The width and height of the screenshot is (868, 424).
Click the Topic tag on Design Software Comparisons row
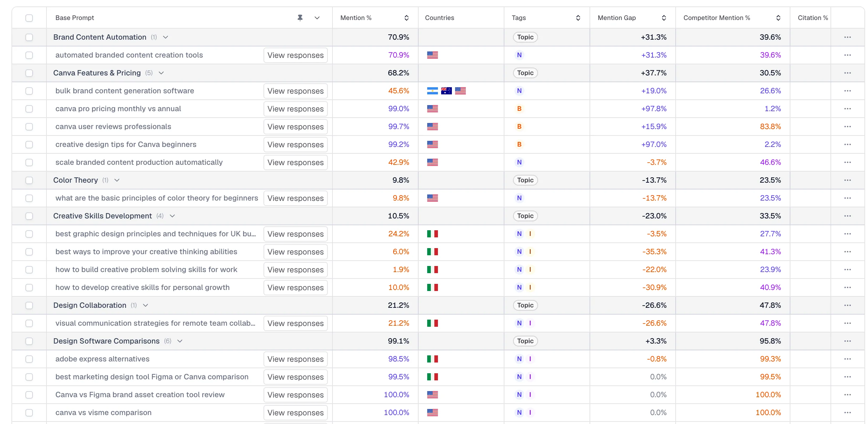pyautogui.click(x=525, y=341)
